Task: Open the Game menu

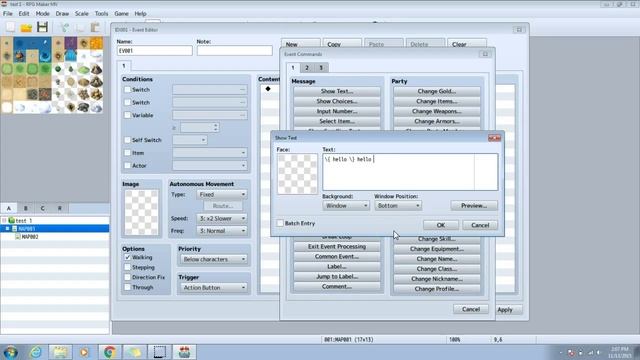Action: point(121,13)
